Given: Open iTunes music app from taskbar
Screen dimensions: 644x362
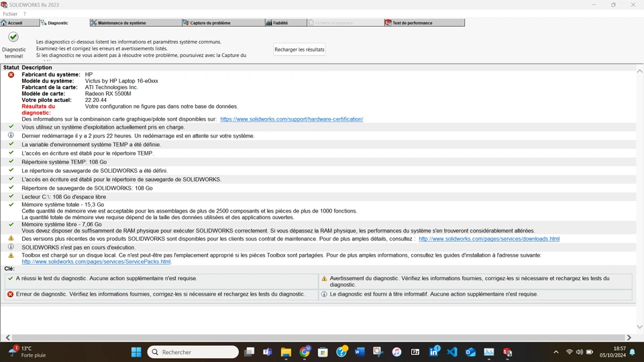Looking at the screenshot, I should click(396, 352).
